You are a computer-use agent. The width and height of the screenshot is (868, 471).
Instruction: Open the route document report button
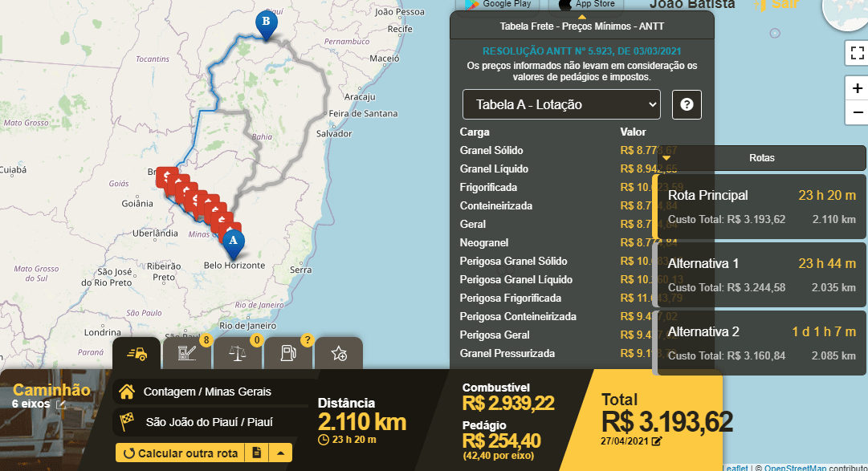[256, 453]
